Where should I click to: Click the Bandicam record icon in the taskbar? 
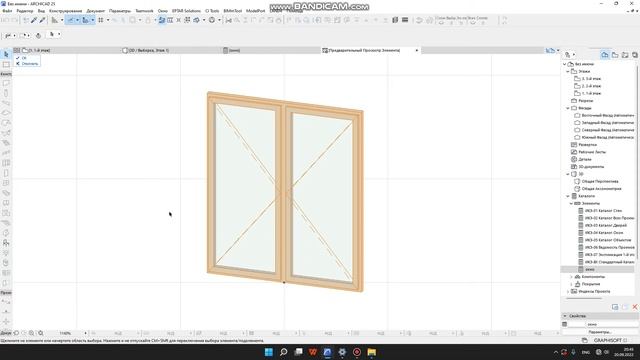(357, 352)
